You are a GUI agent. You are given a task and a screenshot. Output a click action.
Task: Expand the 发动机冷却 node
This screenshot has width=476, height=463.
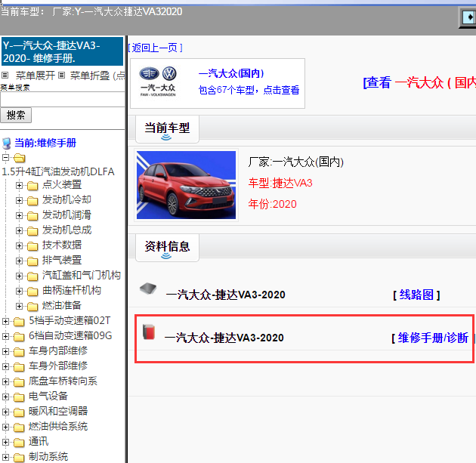tap(19, 200)
